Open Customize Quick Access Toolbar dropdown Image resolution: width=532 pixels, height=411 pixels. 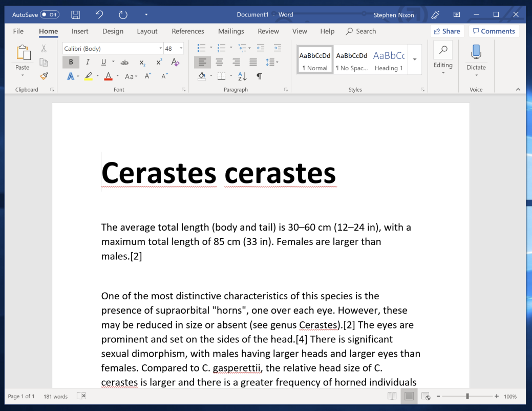[x=146, y=14]
